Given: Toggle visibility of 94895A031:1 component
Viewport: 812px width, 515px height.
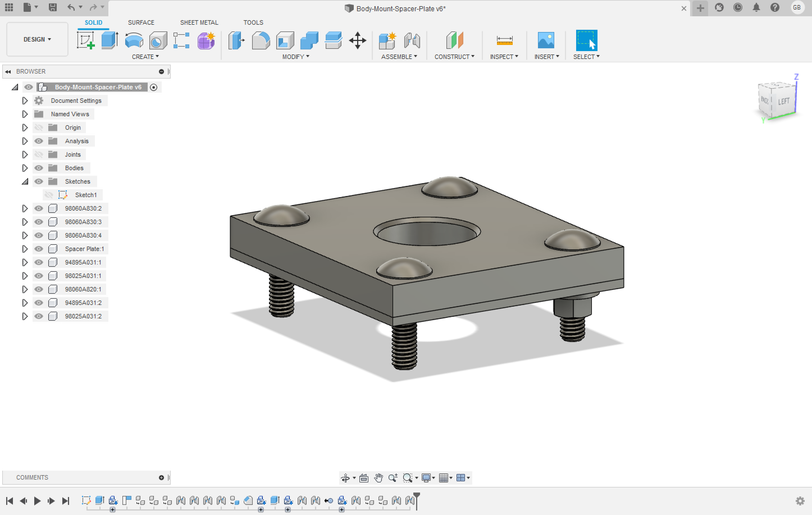Looking at the screenshot, I should (38, 262).
